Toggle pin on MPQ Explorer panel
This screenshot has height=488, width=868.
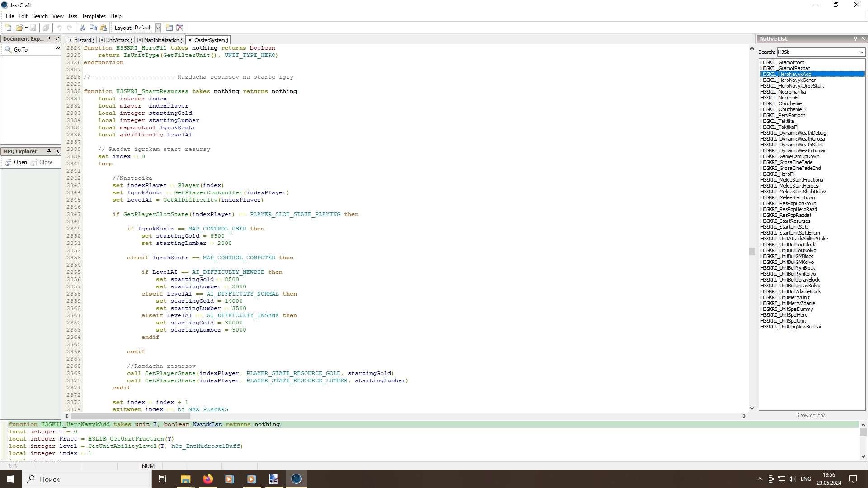[x=49, y=151]
